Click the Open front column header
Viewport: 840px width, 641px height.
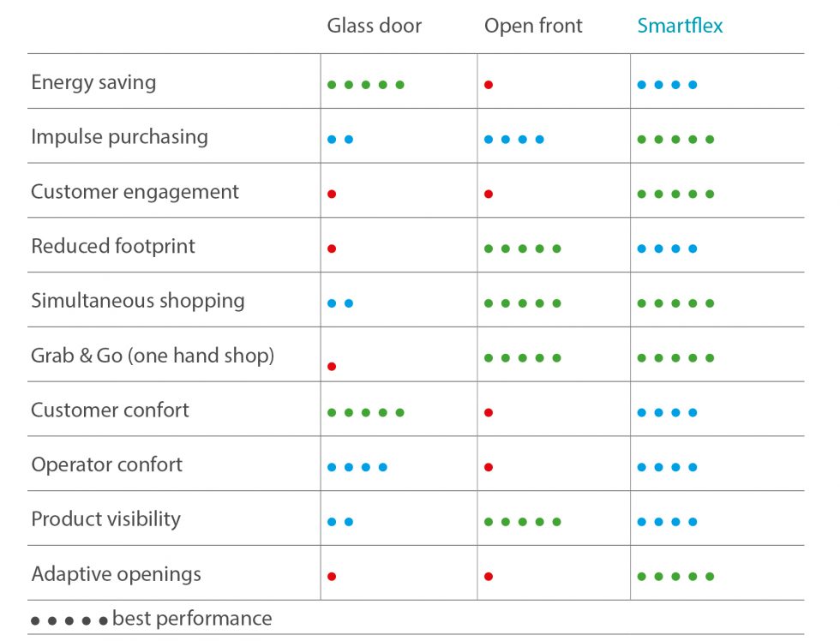(x=533, y=27)
